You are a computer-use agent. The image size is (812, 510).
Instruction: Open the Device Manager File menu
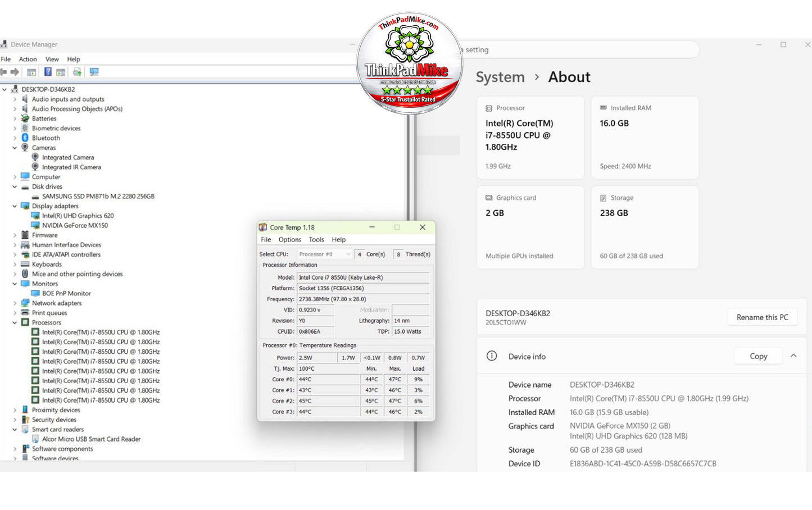point(6,59)
